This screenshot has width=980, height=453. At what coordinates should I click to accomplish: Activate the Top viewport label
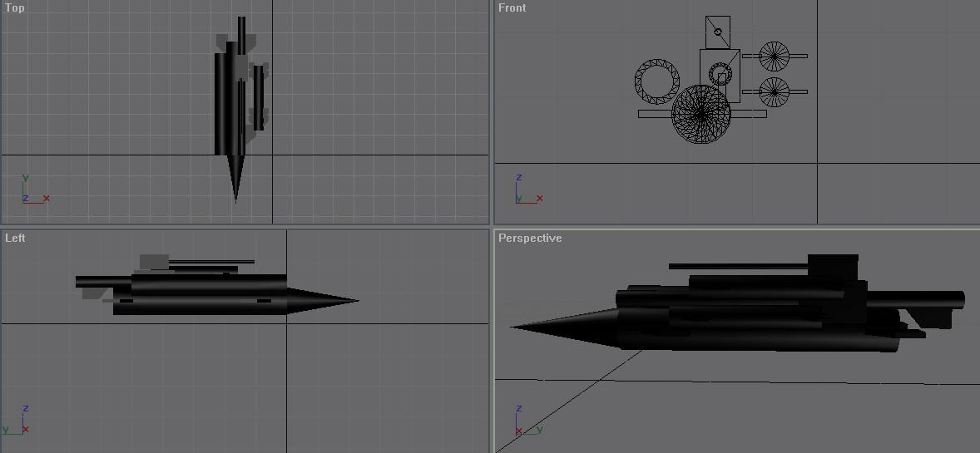(x=15, y=8)
